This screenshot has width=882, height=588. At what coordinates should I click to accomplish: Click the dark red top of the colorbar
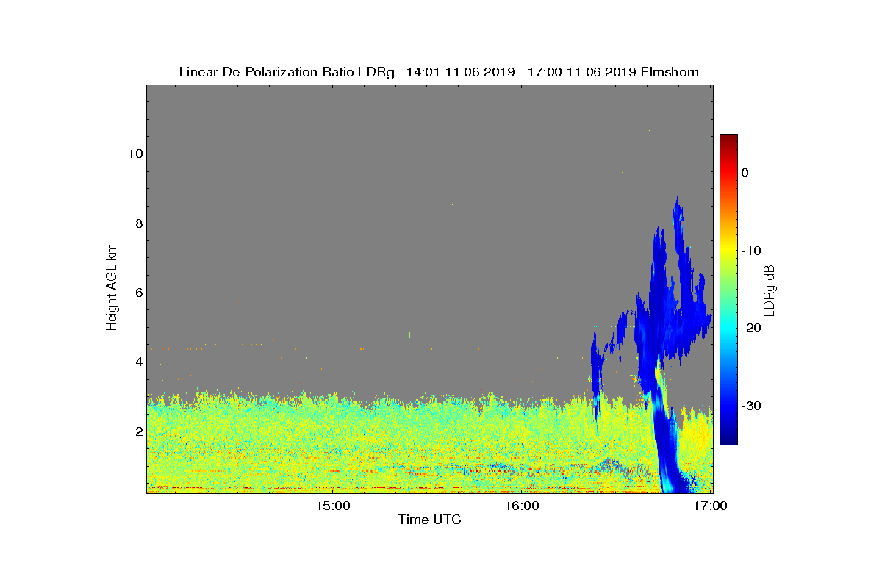[x=728, y=140]
